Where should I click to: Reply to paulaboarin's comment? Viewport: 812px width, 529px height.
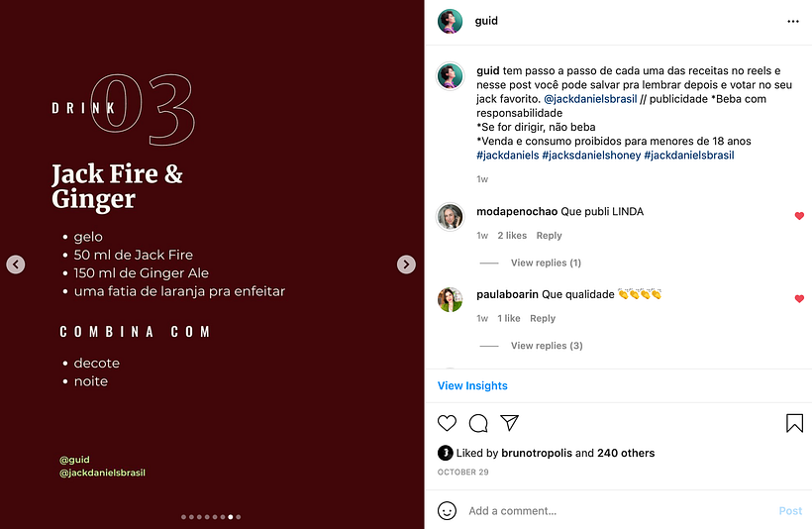coord(543,318)
